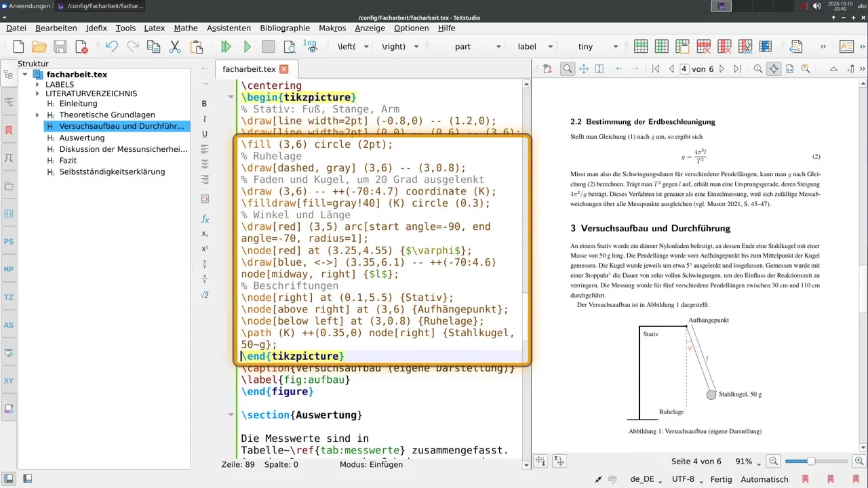Undo the last edit
Viewport: 868px width, 488px height.
(x=112, y=47)
